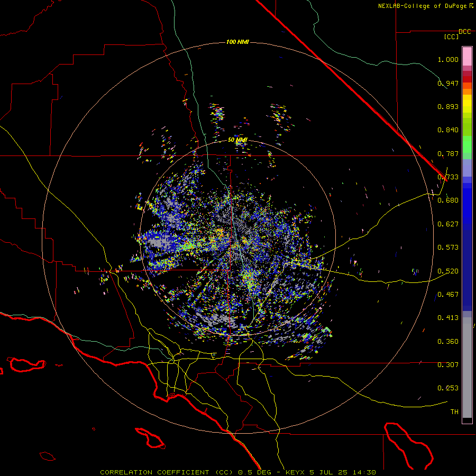Click the Correlation Coefficient caption at bottom
This screenshot has height=476, width=476.
(238, 472)
